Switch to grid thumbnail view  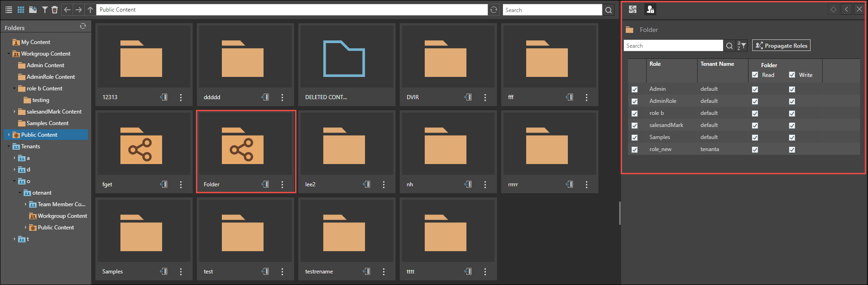[x=21, y=10]
